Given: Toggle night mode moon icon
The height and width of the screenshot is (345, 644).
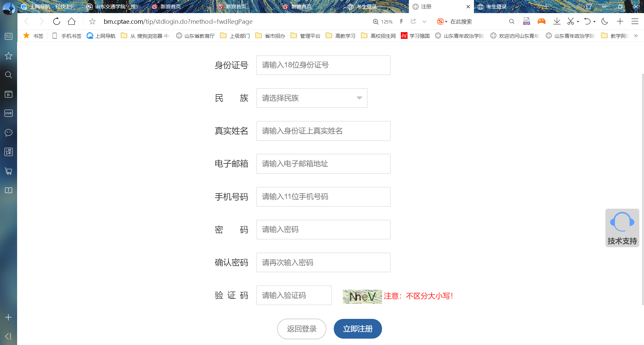Looking at the screenshot, I should [x=605, y=21].
